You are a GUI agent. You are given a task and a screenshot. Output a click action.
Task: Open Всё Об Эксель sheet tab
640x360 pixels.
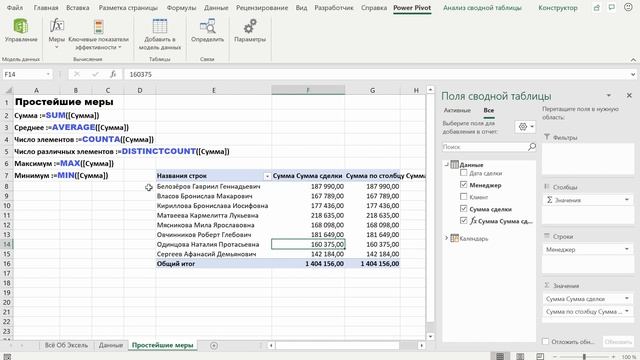tap(66, 345)
